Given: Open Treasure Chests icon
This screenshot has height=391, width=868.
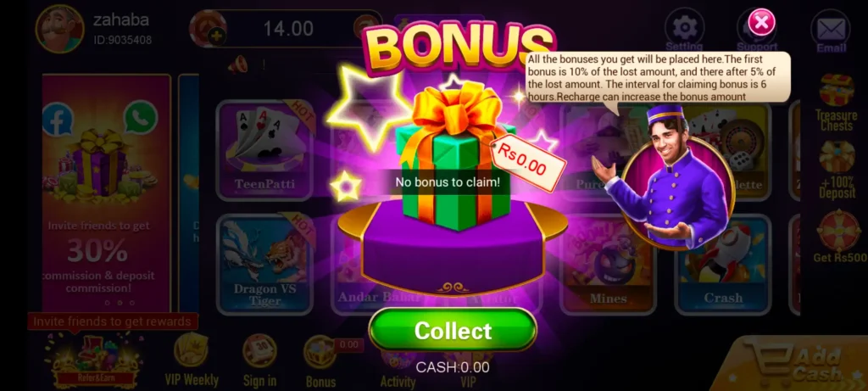Looking at the screenshot, I should (x=836, y=103).
